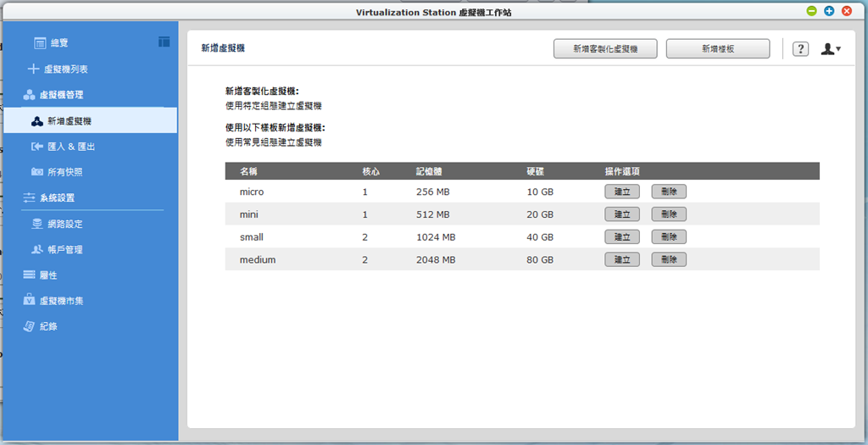Image resolution: width=868 pixels, height=445 pixels.
Task: Click 新增樣板 button
Action: point(717,48)
